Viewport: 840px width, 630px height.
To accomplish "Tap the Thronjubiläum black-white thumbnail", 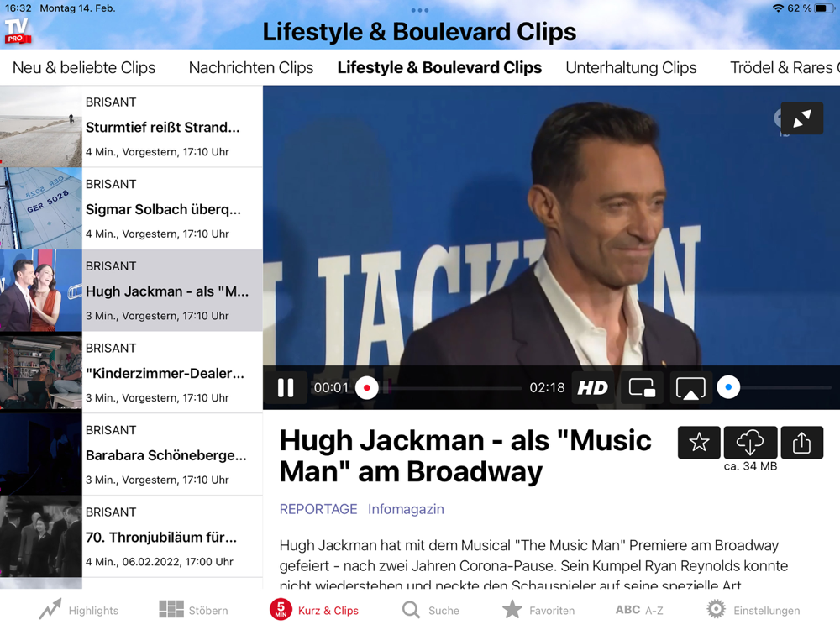I will [40, 536].
